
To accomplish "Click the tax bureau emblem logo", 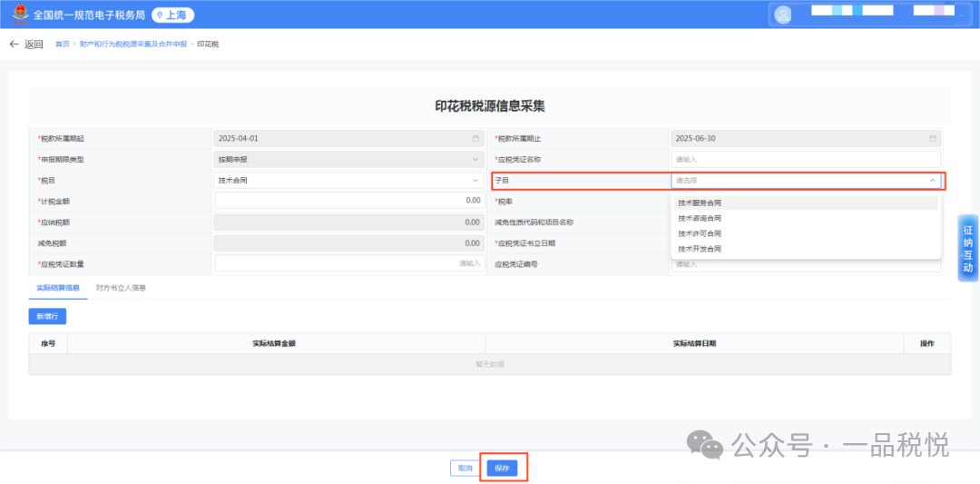I will tap(17, 15).
